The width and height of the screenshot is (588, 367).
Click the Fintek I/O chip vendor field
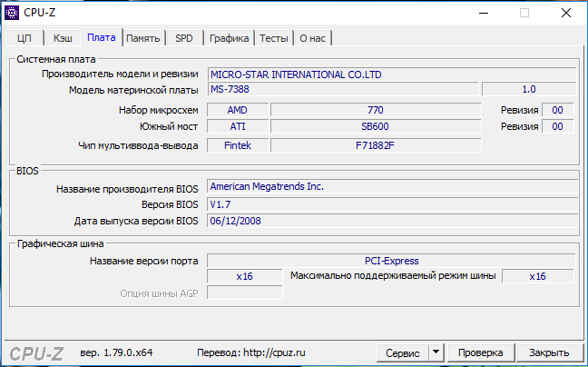pyautogui.click(x=238, y=145)
